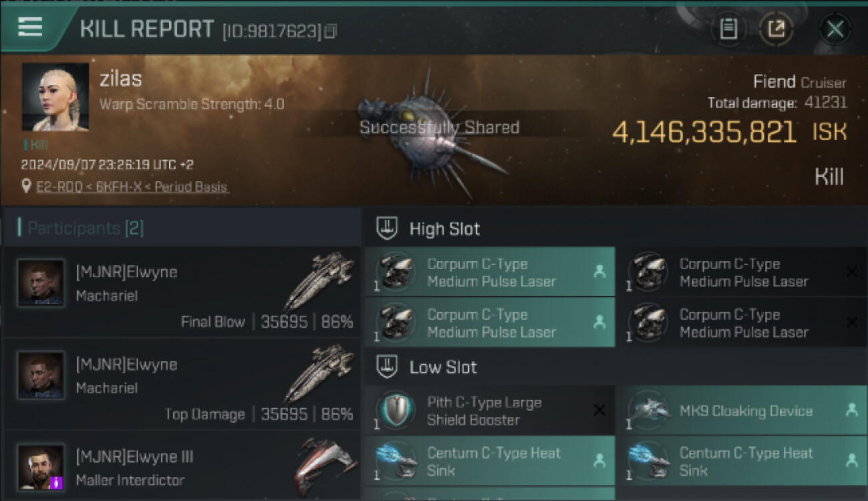The image size is (868, 501).
Task: Click the High Slot section icon
Action: point(387,228)
